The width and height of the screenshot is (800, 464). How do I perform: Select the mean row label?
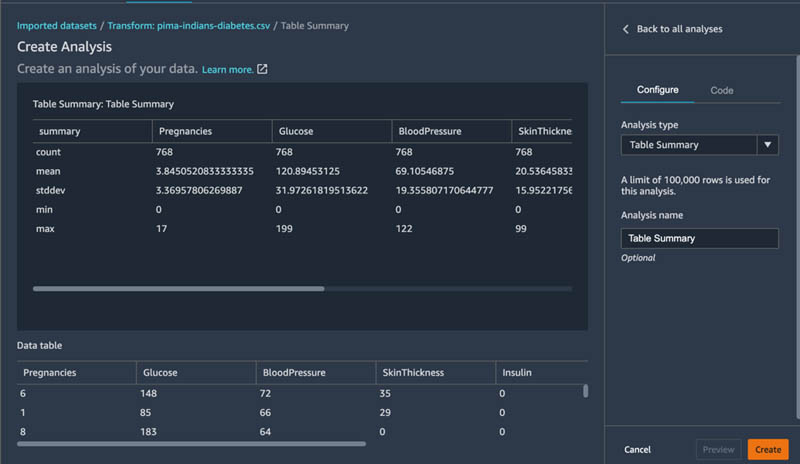pyautogui.click(x=48, y=172)
